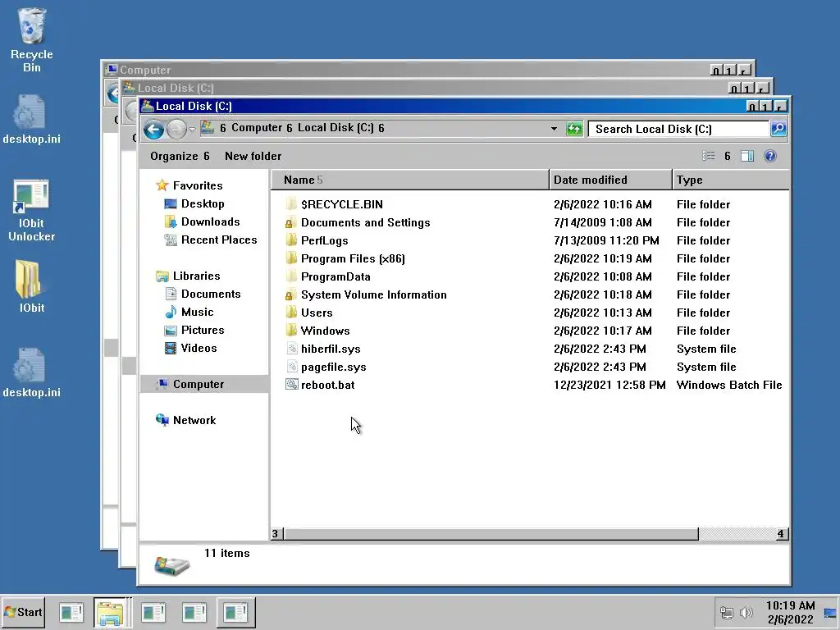Select the PerfLogs folder icon

point(291,240)
